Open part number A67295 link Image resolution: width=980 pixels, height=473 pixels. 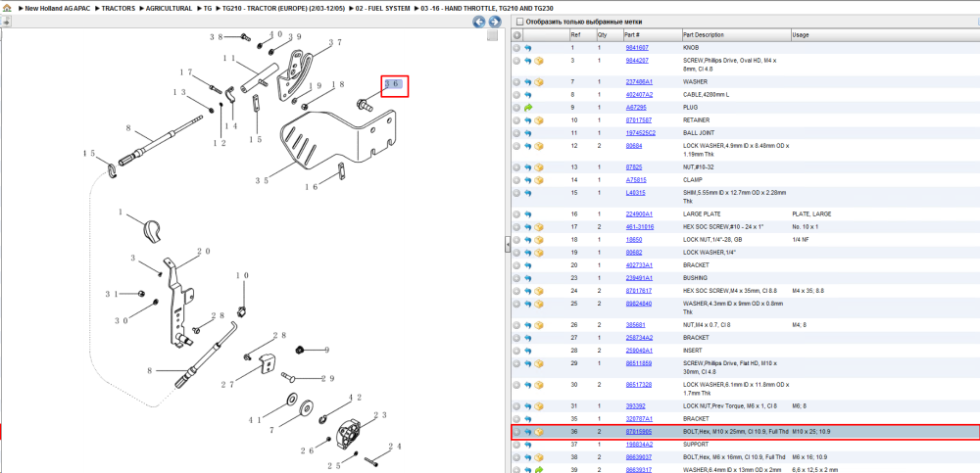tap(636, 108)
